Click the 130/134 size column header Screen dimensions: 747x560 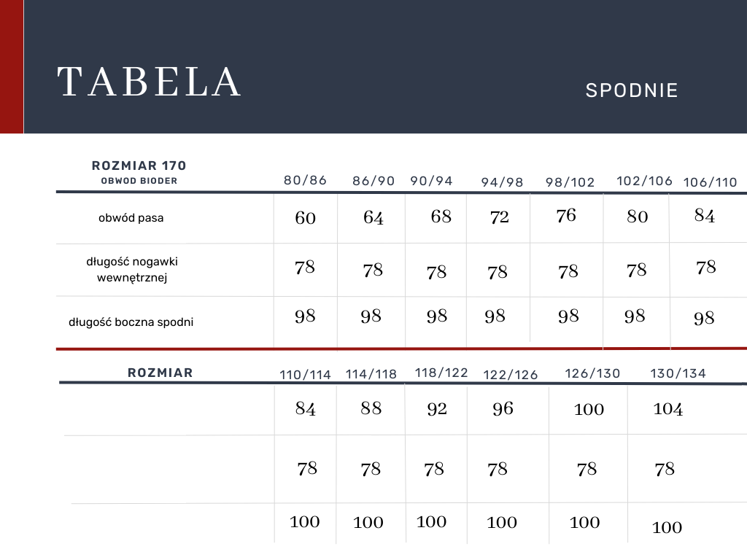[x=678, y=373]
